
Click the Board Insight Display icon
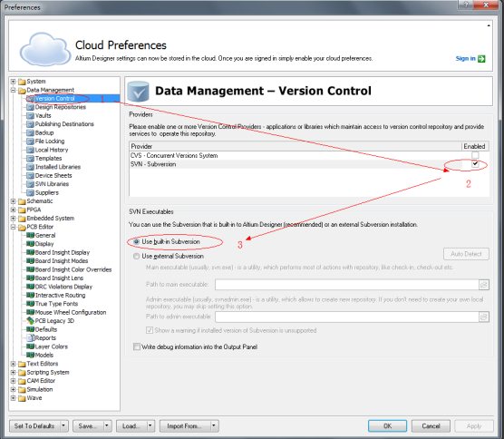(30, 252)
